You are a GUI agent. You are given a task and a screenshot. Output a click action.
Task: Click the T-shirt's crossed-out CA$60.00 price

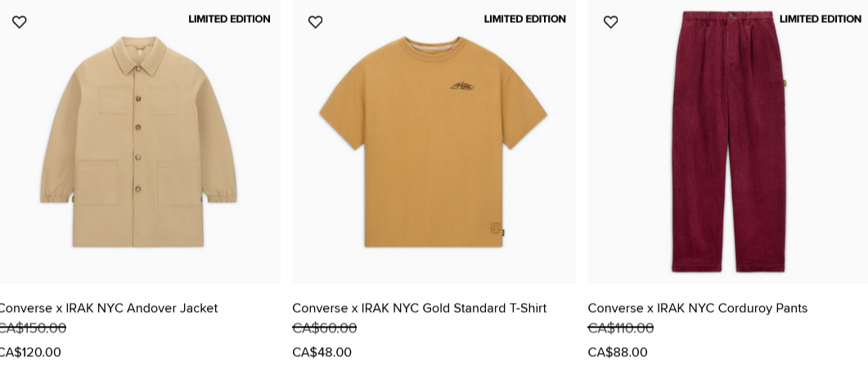coord(324,328)
